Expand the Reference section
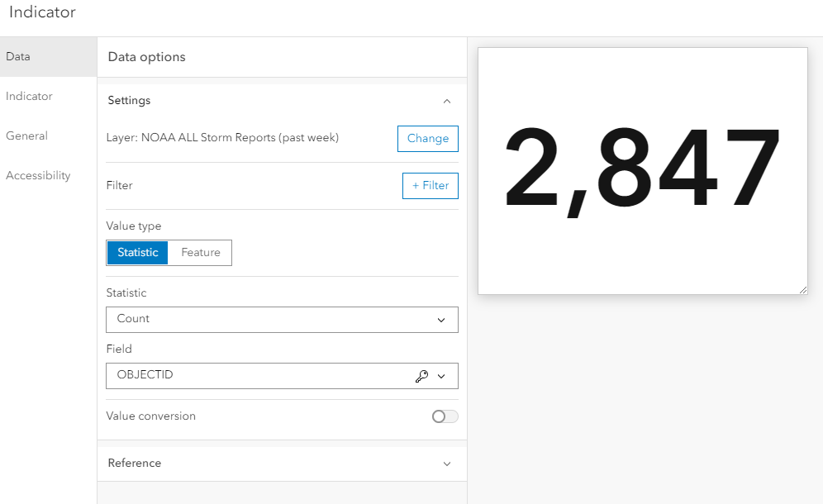The image size is (823, 504). tap(446, 464)
